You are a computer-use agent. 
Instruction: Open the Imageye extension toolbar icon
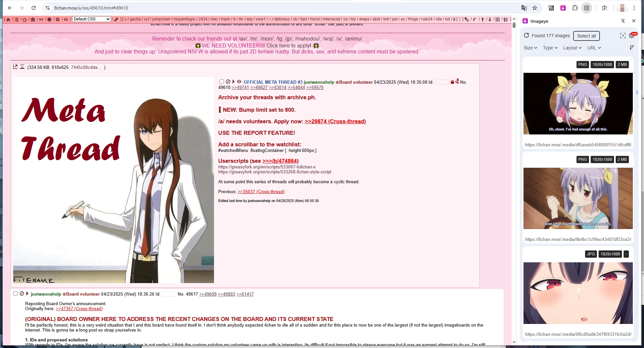563,8
